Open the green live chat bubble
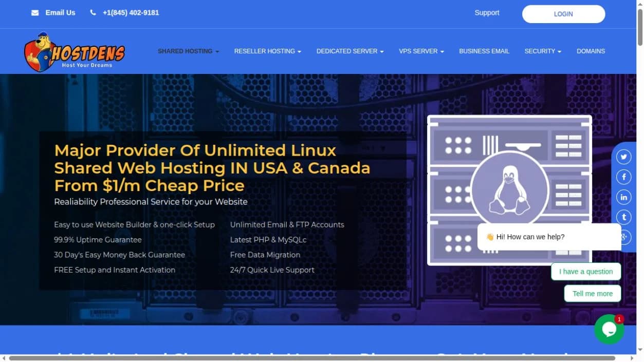This screenshot has width=644, height=362. point(609,329)
